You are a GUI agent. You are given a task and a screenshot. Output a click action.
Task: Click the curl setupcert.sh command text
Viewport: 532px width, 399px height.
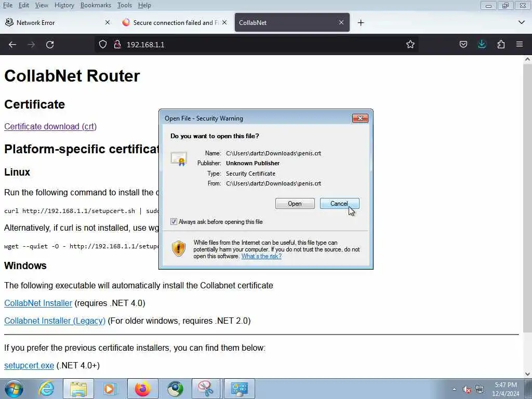[x=82, y=211]
